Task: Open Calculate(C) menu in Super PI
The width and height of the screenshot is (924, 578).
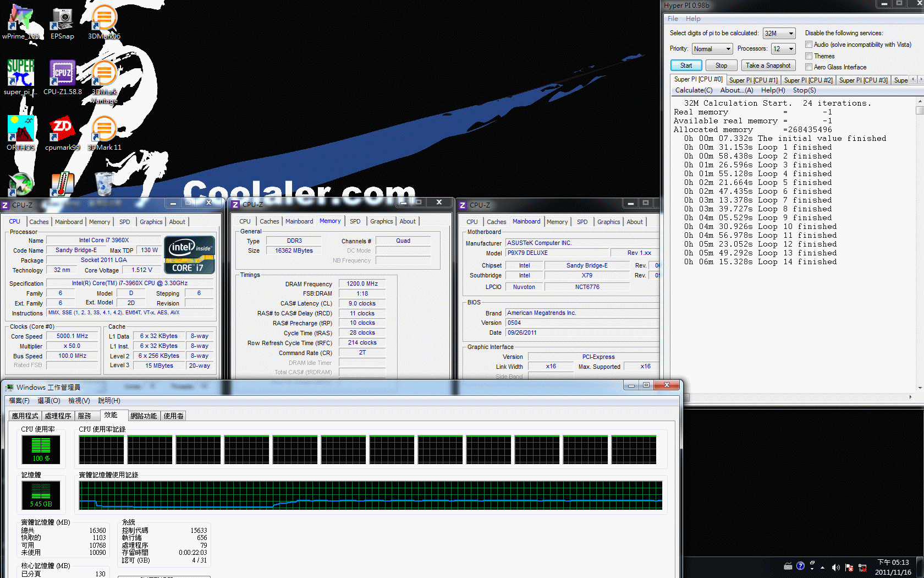Action: coord(694,90)
